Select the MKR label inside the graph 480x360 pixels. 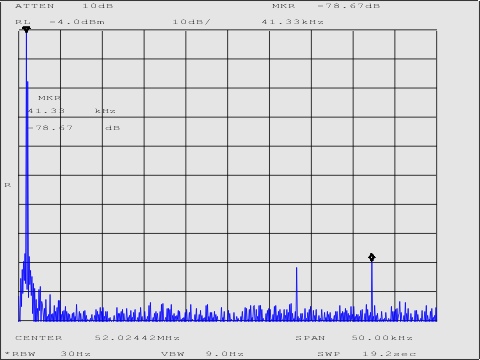pyautogui.click(x=49, y=98)
